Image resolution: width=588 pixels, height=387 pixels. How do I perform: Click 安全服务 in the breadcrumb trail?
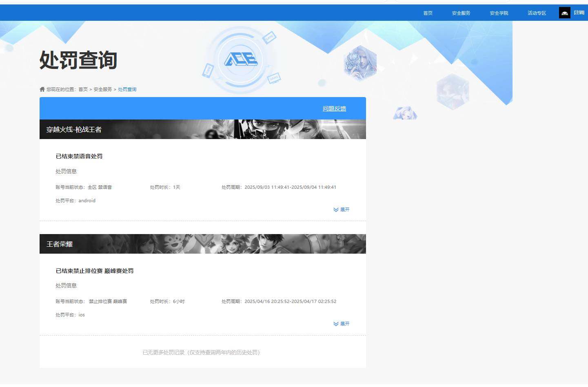coord(103,89)
